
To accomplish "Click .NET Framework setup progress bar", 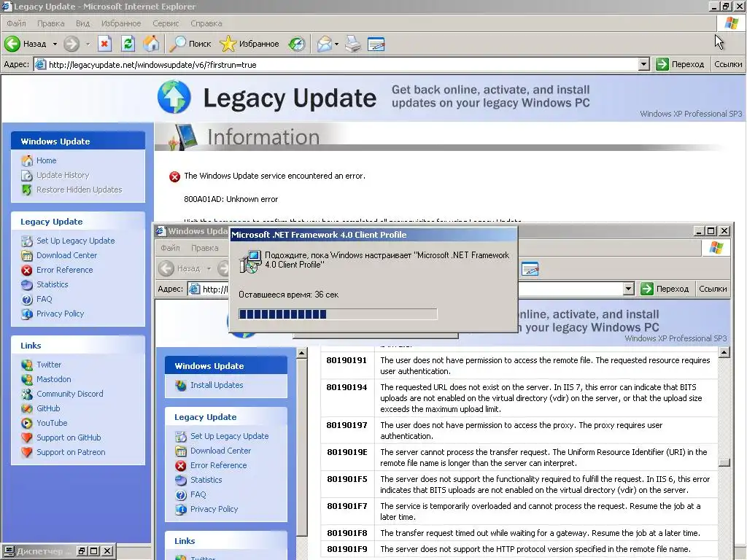I will click(x=338, y=314).
